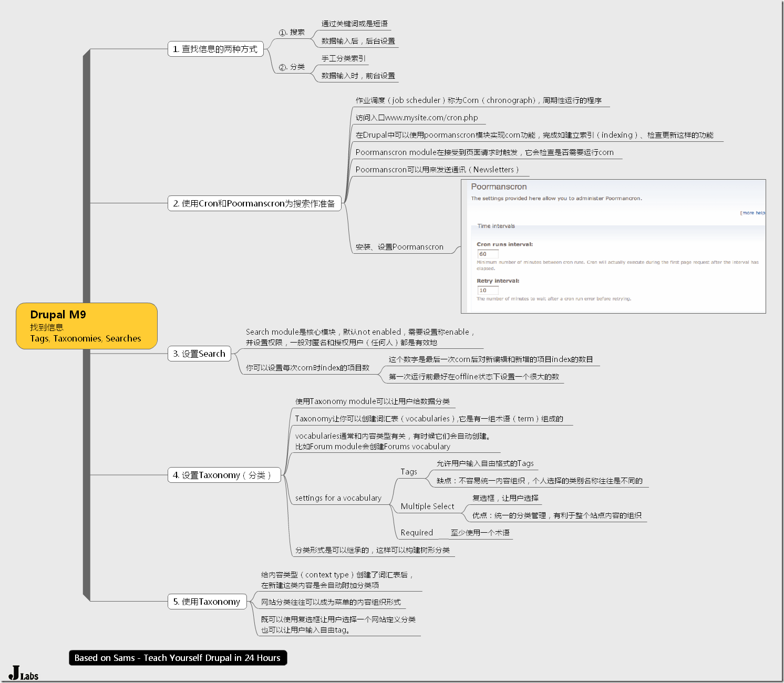
Task: Click the '安装、设置Poormanscron' subtopic
Action: click(x=399, y=247)
